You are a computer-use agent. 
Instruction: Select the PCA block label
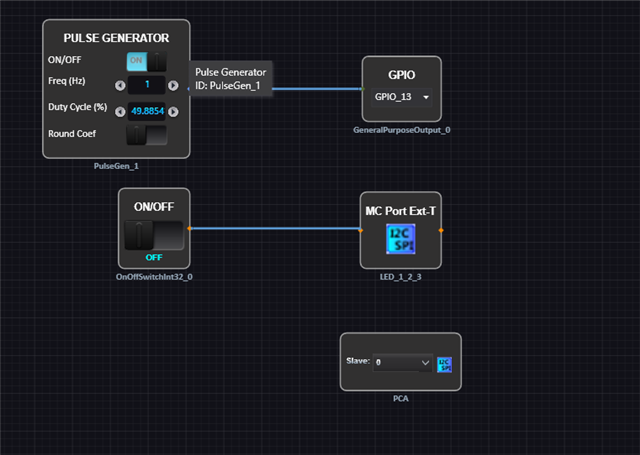(400, 398)
